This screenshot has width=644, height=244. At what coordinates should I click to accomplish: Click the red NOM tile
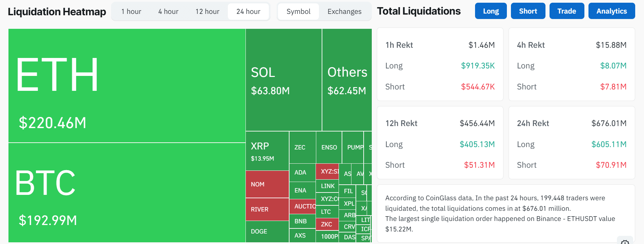pyautogui.click(x=267, y=184)
